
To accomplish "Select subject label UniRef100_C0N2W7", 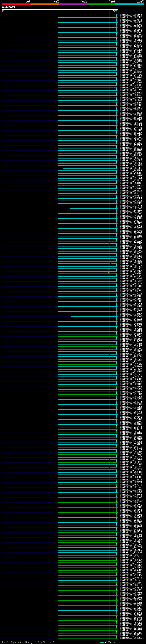I will tap(131, 379).
